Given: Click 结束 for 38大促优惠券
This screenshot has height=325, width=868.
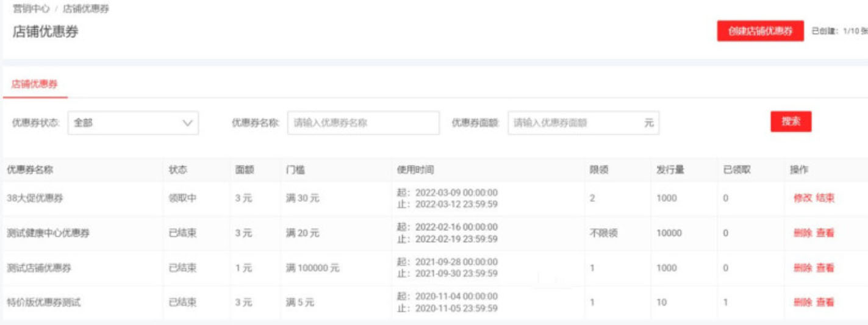Looking at the screenshot, I should click(825, 198).
